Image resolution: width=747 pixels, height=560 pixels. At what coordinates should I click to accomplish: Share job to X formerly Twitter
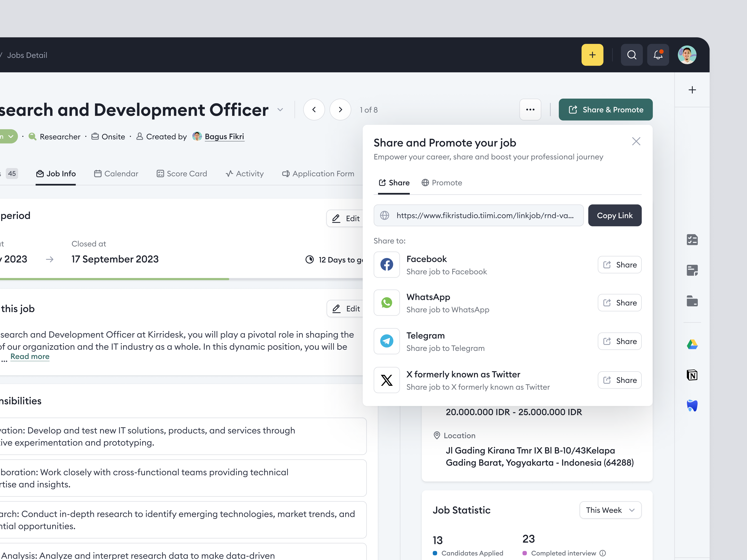coord(619,380)
